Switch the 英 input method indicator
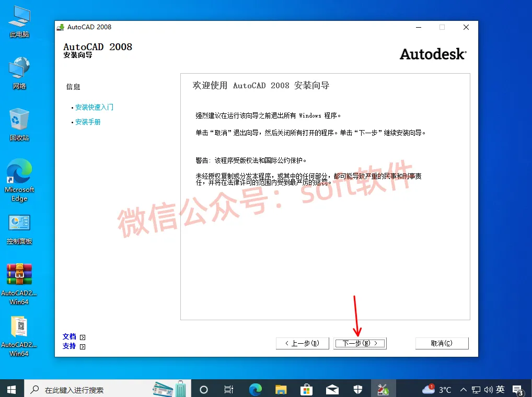This screenshot has height=397, width=532. (x=501, y=389)
